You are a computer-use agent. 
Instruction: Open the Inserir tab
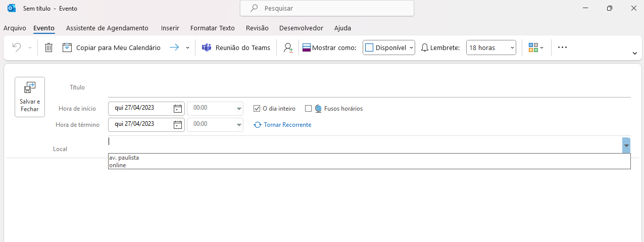170,28
